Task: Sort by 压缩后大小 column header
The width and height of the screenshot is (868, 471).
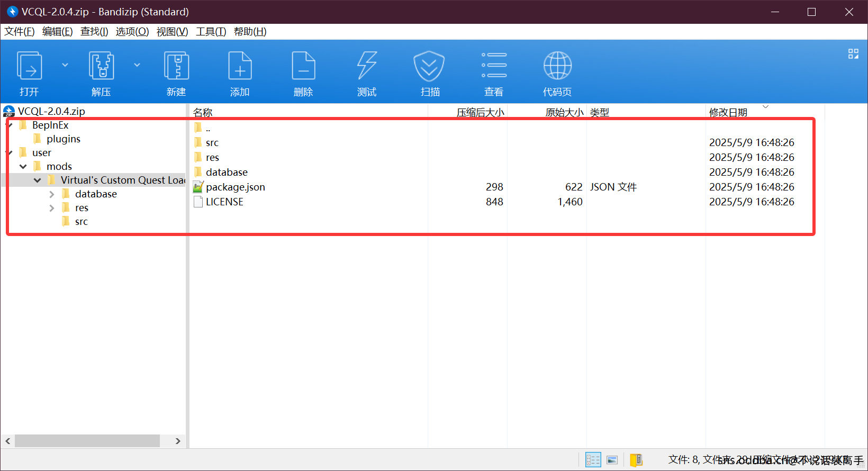Action: click(481, 112)
